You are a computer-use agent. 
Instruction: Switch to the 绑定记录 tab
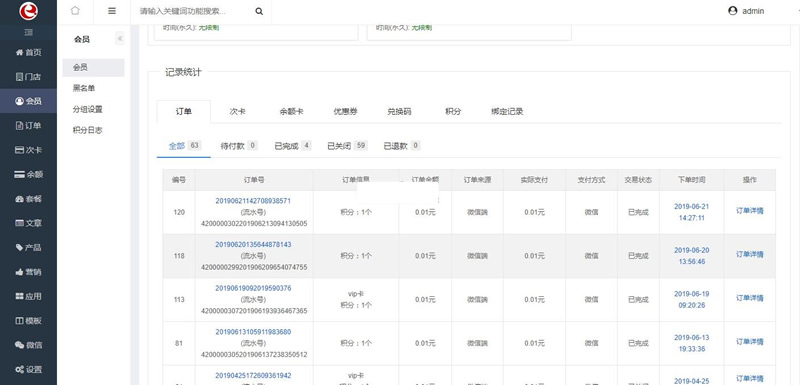click(507, 112)
